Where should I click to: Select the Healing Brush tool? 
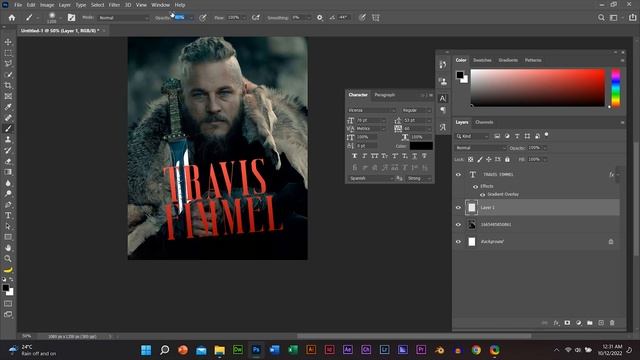click(x=8, y=118)
